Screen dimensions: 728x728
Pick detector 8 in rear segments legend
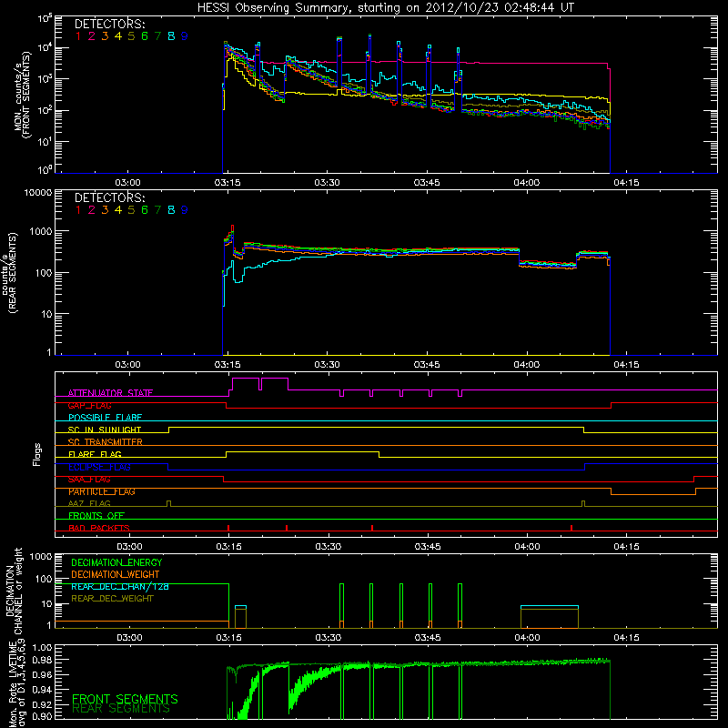171,210
